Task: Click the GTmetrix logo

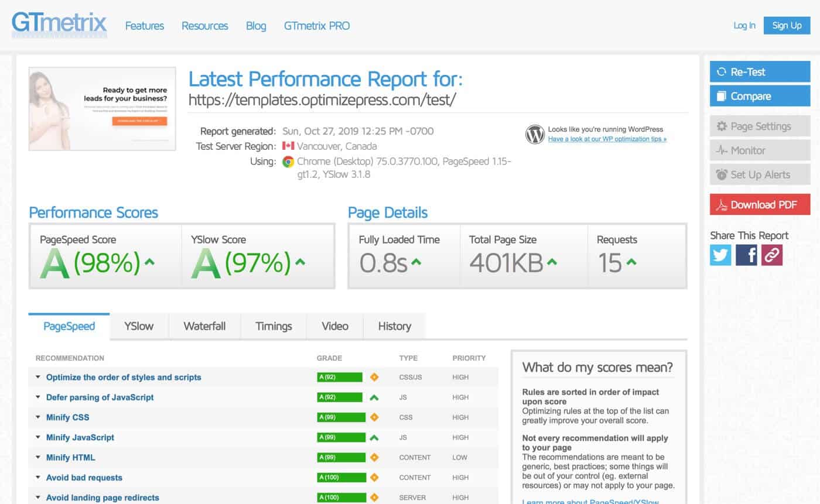Action: pos(59,25)
